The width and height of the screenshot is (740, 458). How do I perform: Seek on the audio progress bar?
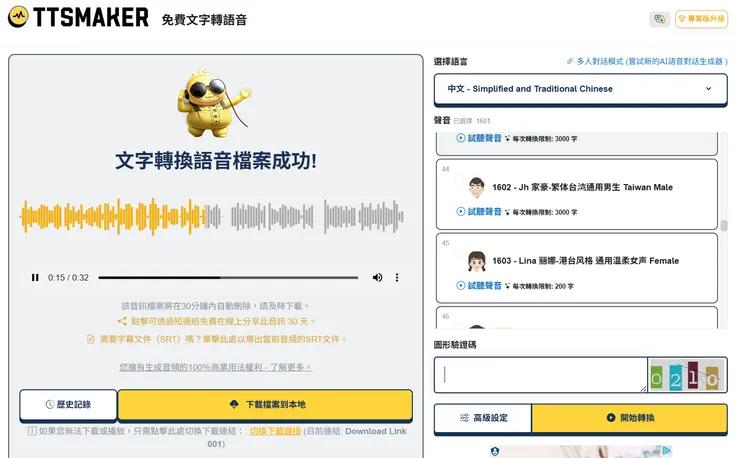coord(228,278)
